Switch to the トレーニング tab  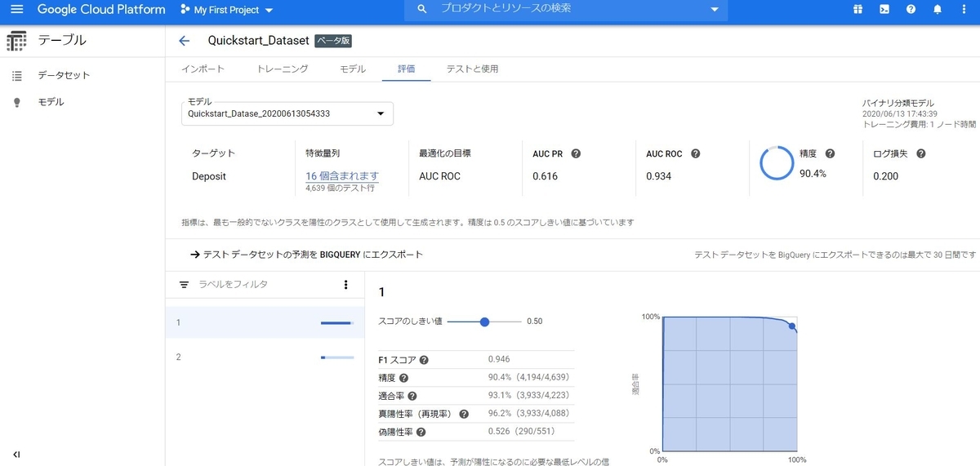[x=283, y=69]
